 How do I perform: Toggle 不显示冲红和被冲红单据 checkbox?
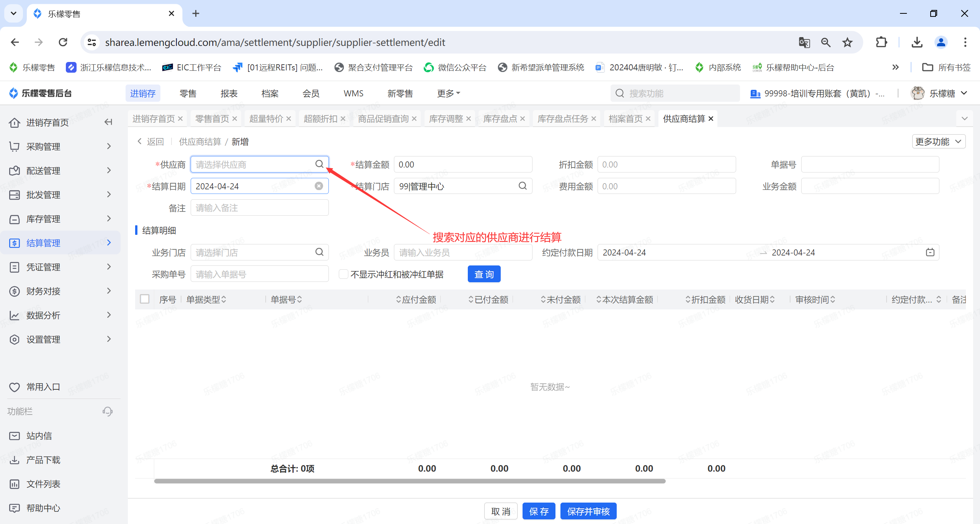point(343,274)
